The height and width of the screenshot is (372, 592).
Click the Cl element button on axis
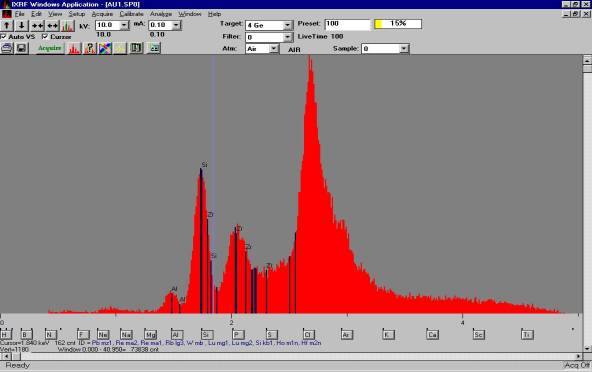click(x=308, y=335)
